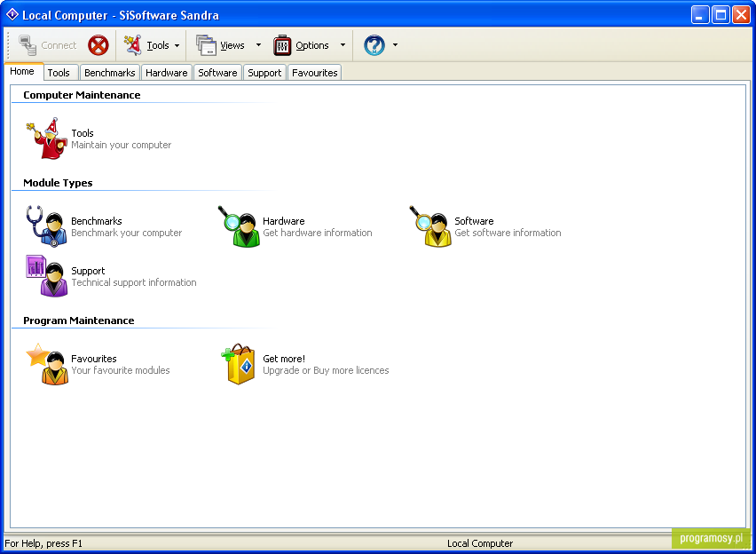Click the red disconnect X icon
The image size is (756, 554).
pos(98,45)
